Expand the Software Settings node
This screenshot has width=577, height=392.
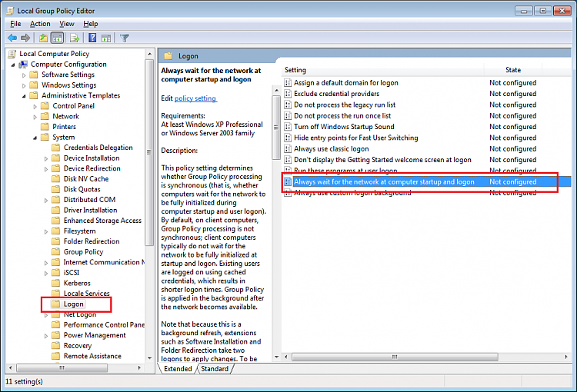pyautogui.click(x=24, y=75)
